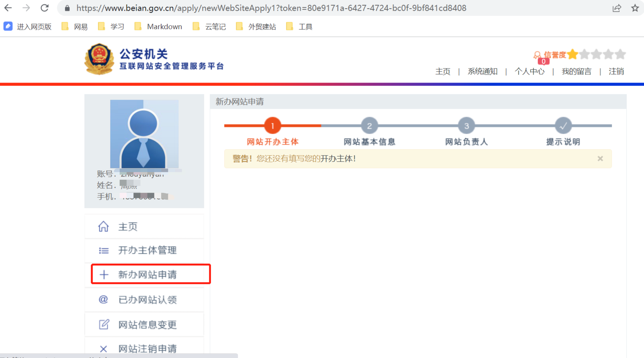Viewport: 644px width, 358px height.
Task: Click the user avatar picture
Action: point(144,134)
